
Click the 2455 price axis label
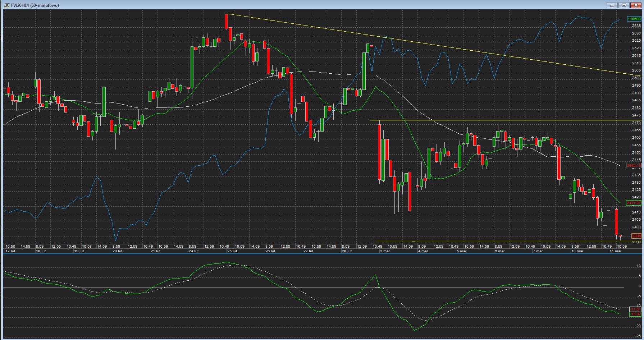pos(636,145)
